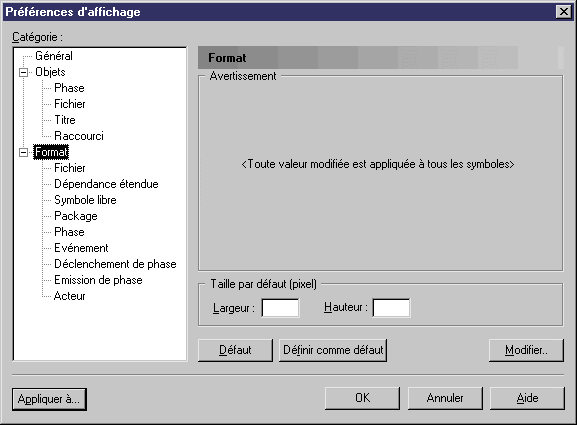Select the Acteur tree item
This screenshot has height=425, width=577.
(69, 296)
